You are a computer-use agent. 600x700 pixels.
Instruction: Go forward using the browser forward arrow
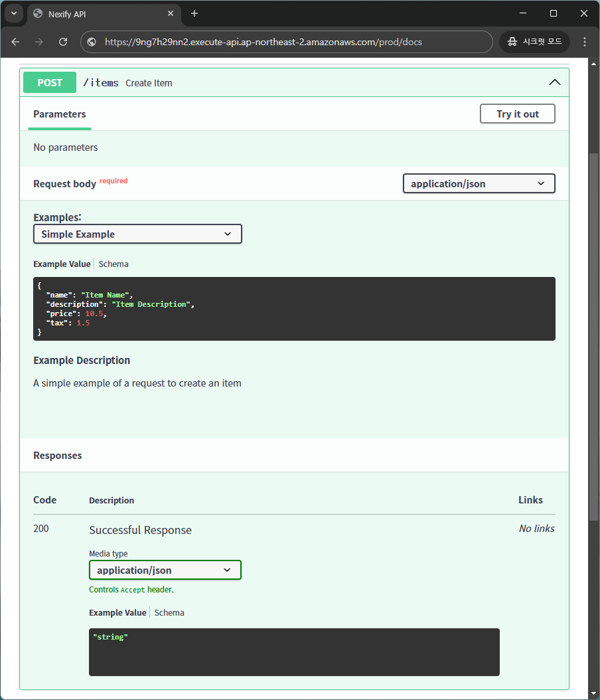coord(39,42)
